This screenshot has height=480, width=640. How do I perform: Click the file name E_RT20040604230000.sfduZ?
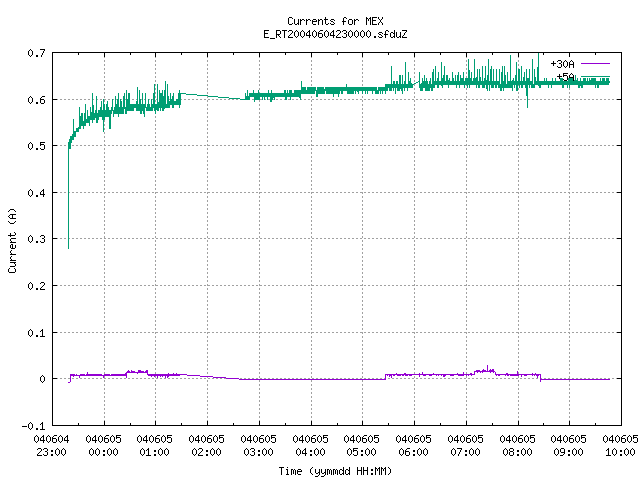[x=335, y=34]
